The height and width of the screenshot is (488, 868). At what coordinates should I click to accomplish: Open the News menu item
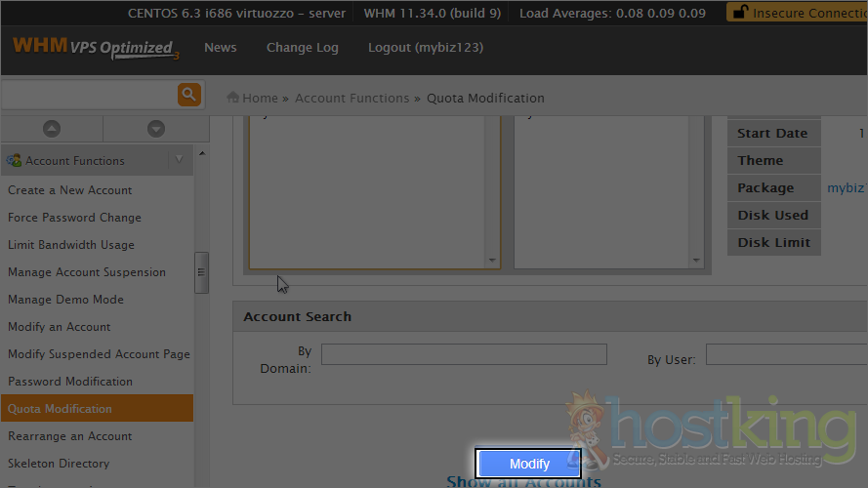[220, 48]
